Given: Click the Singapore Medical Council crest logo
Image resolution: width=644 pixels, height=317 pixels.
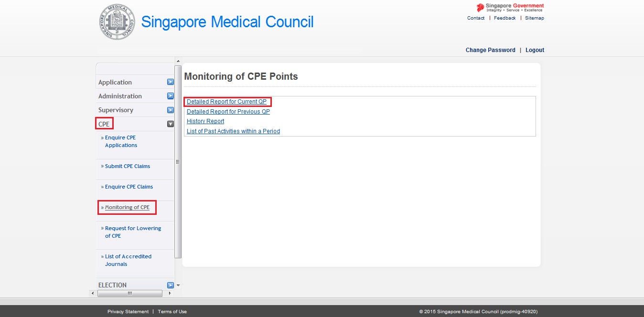Looking at the screenshot, I should [117, 22].
